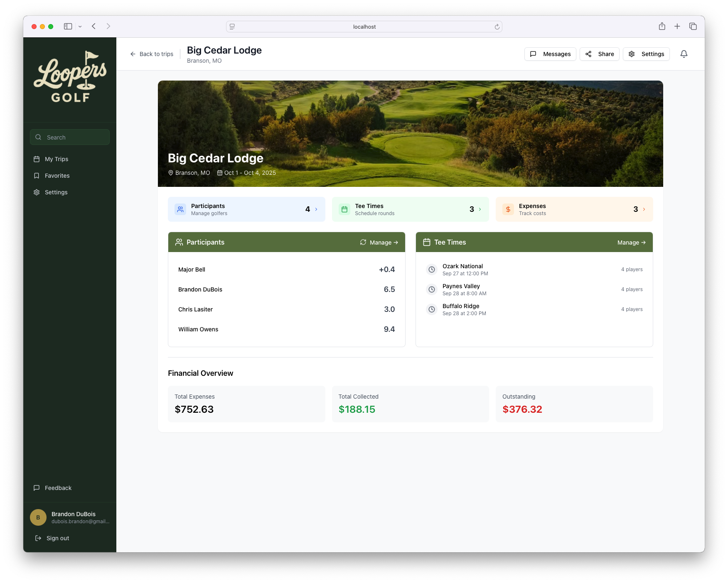
Task: Open the Messages button
Action: point(550,54)
